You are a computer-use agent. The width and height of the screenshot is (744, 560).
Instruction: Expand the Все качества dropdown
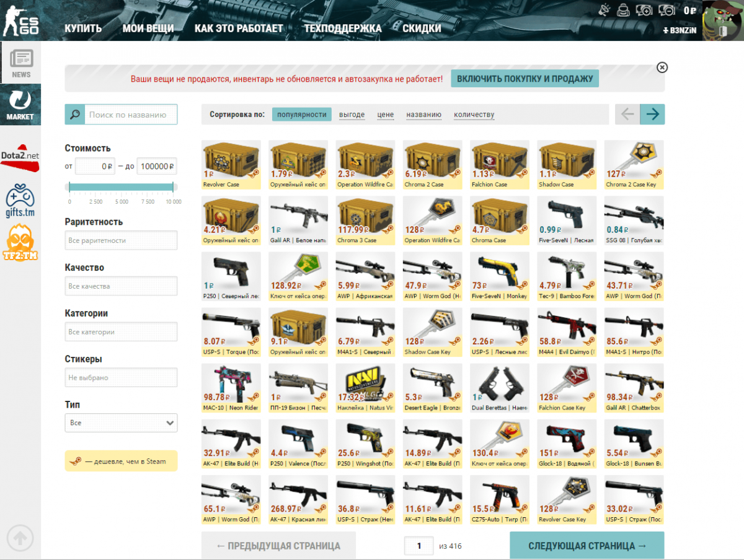click(x=121, y=286)
